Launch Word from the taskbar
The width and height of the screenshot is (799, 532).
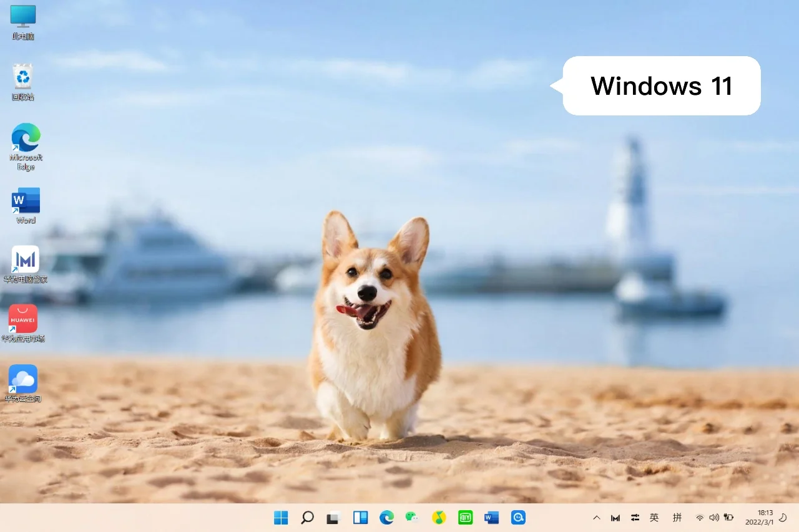point(491,517)
